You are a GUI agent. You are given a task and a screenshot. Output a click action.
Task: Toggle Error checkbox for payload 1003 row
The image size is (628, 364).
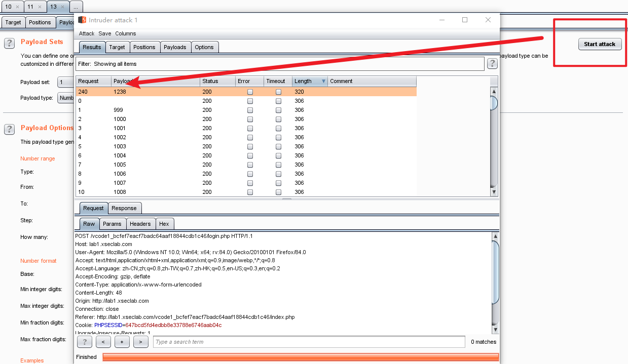tap(250, 146)
